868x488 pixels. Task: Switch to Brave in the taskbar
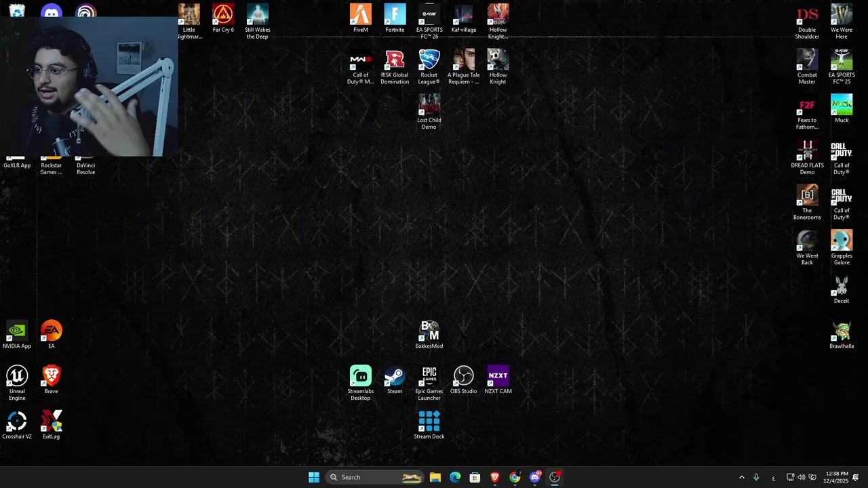495,477
